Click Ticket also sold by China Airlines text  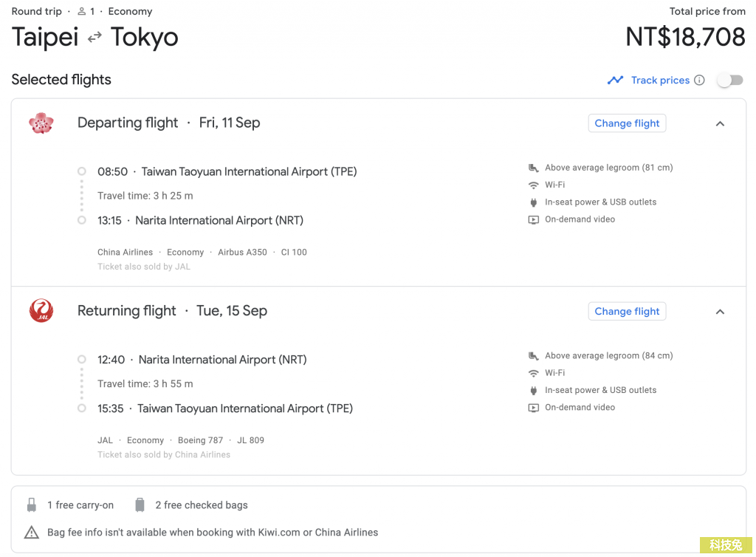click(164, 455)
